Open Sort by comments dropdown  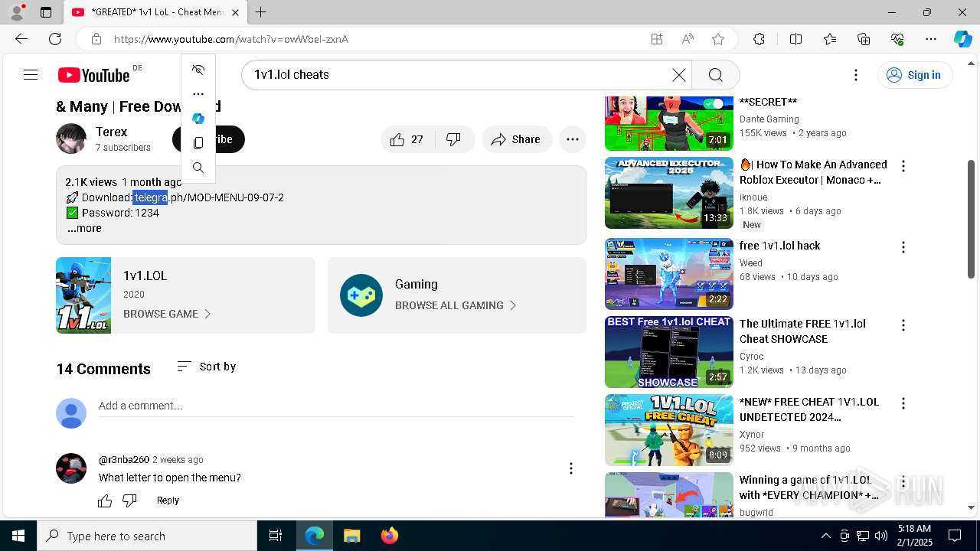(x=206, y=367)
